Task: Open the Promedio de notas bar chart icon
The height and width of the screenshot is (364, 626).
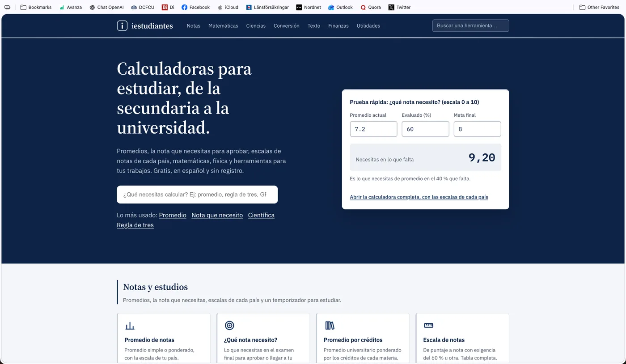Action: (130, 326)
